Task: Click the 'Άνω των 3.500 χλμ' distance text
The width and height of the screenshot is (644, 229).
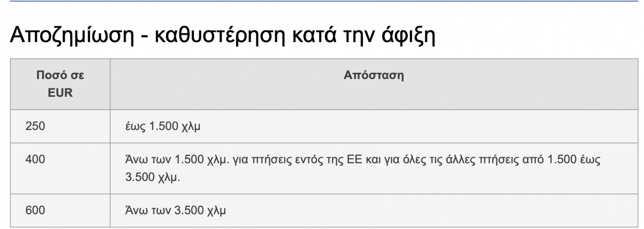Action: pos(175,210)
